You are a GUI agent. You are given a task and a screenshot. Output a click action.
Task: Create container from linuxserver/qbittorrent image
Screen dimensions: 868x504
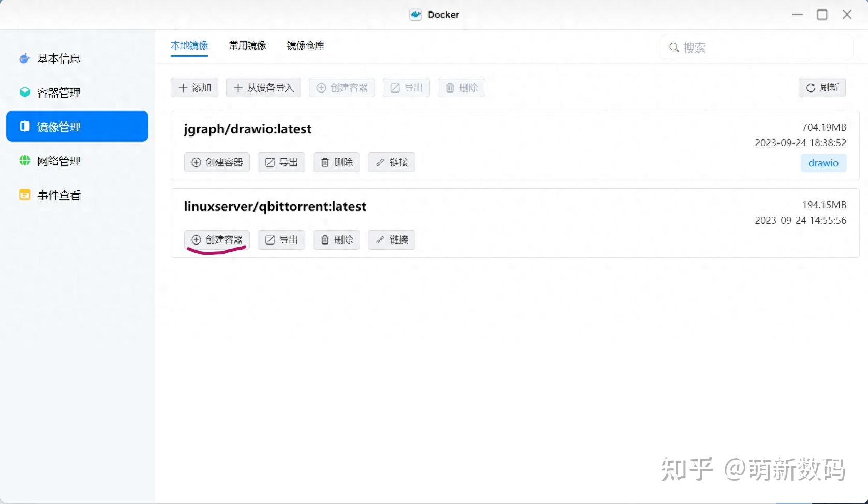[x=217, y=240]
